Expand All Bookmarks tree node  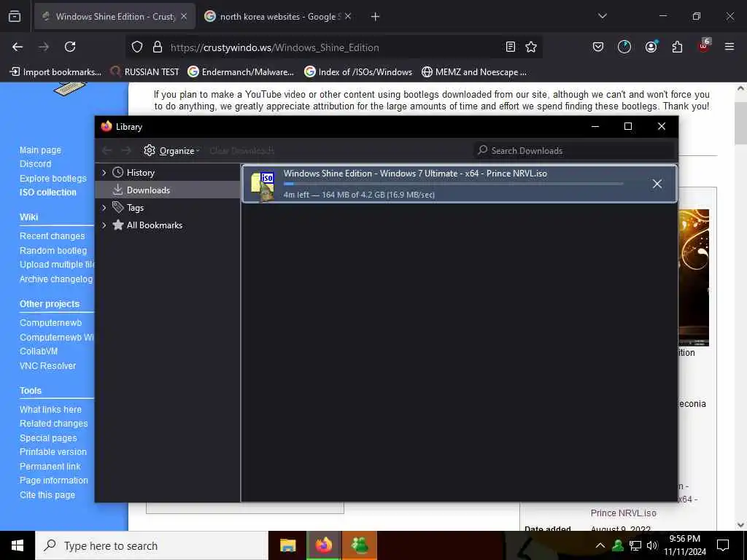point(104,225)
